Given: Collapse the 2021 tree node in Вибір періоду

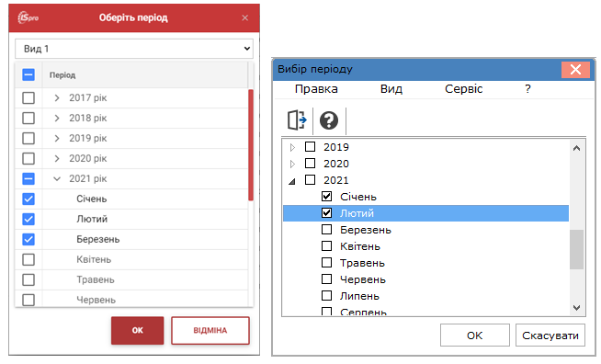Looking at the screenshot, I should click(x=292, y=181).
